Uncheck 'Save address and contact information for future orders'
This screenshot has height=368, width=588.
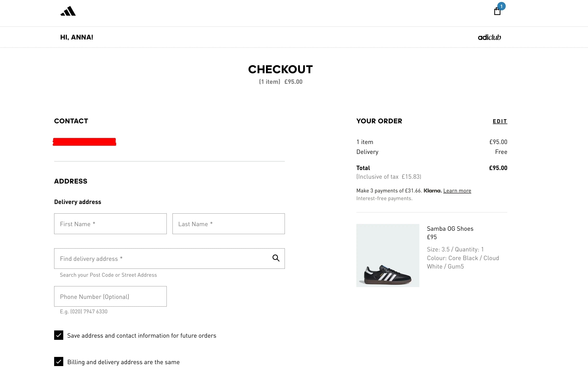(58, 335)
